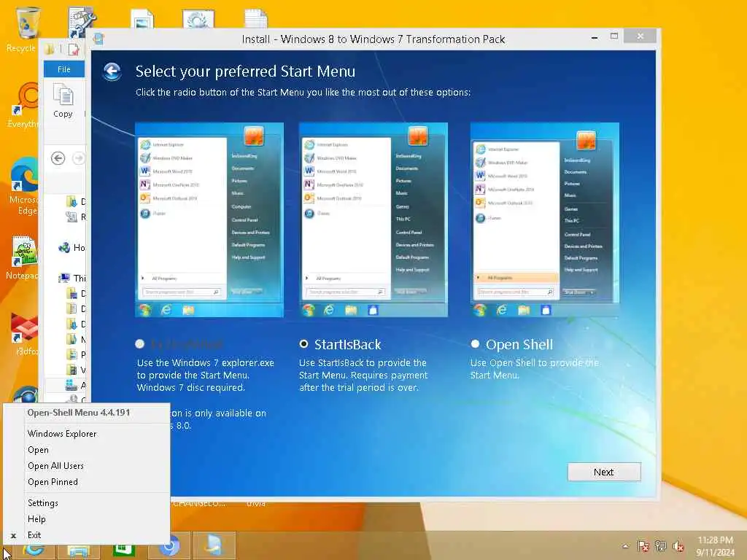The width and height of the screenshot is (747, 560).
Task: Click Explorer's forward navigation arrow
Action: [79, 158]
